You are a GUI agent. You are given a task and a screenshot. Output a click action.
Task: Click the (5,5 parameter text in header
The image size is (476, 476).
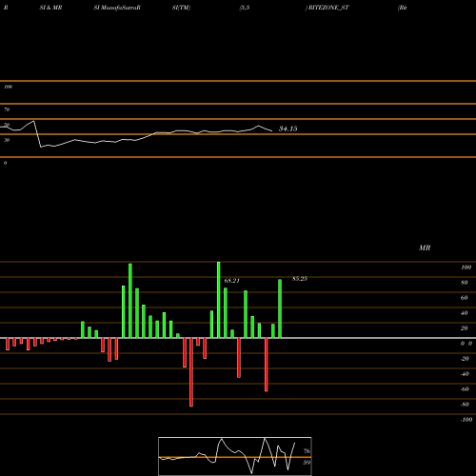click(x=245, y=8)
